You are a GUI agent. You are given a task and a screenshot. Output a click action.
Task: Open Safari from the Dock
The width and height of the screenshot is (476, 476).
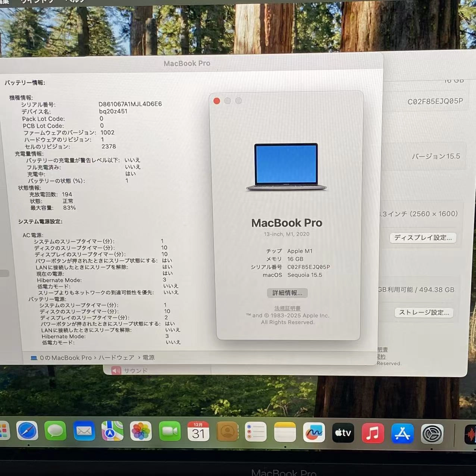28,432
